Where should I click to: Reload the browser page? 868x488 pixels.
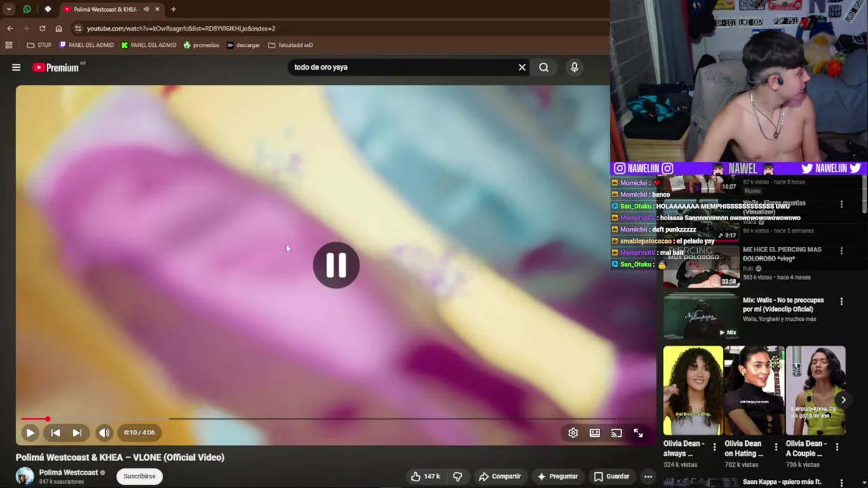tap(42, 28)
